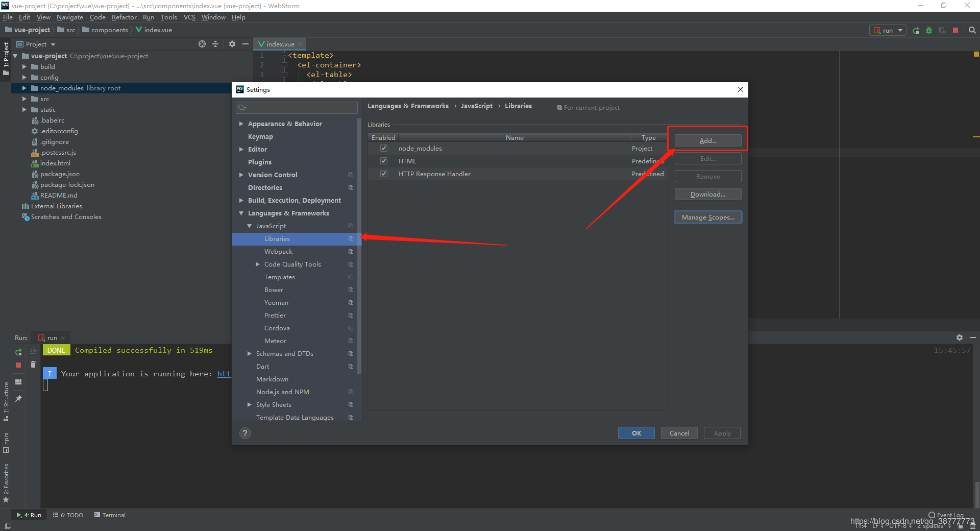Viewport: 980px width, 531px height.
Task: Select package.json in project tree
Action: (60, 174)
